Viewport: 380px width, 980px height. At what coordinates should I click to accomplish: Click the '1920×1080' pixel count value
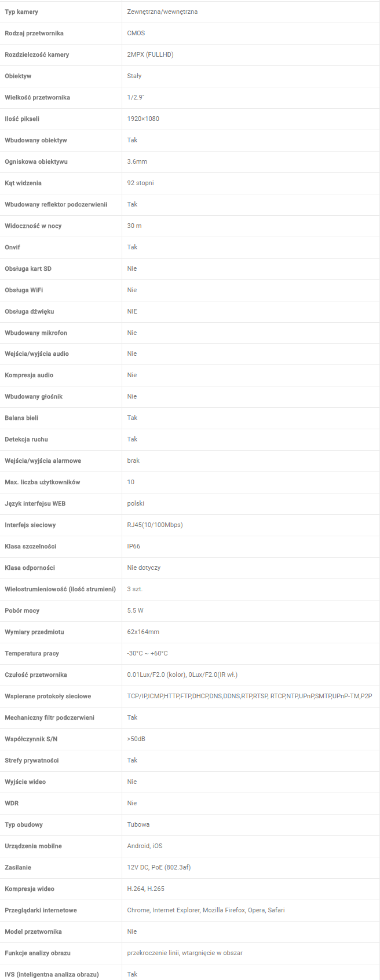coord(143,119)
